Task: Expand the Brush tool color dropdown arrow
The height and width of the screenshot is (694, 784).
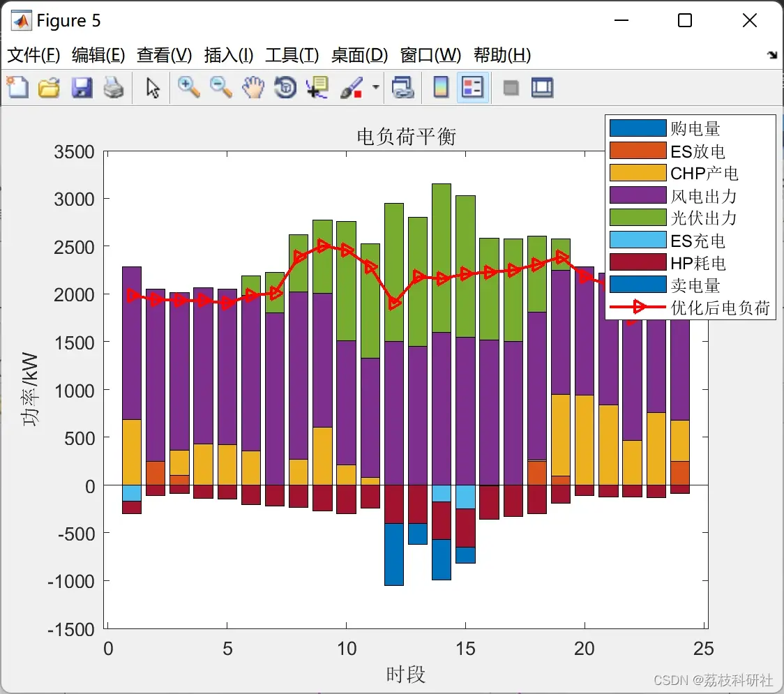Action: (x=375, y=87)
